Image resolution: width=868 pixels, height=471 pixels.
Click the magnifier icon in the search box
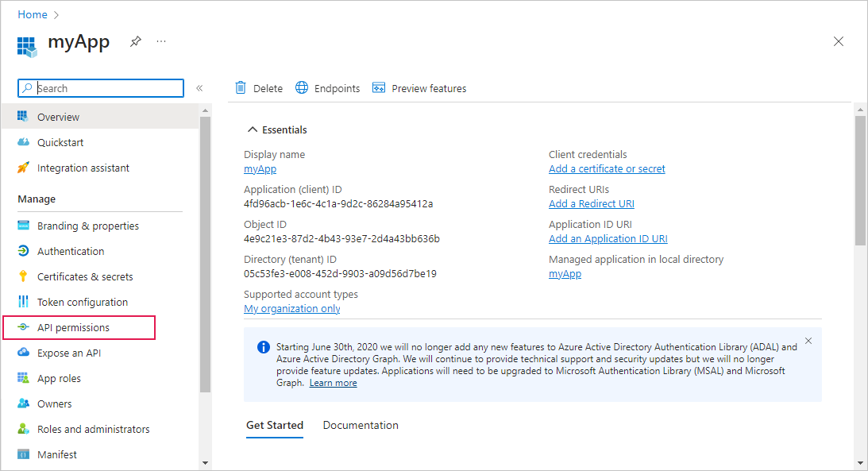point(27,88)
